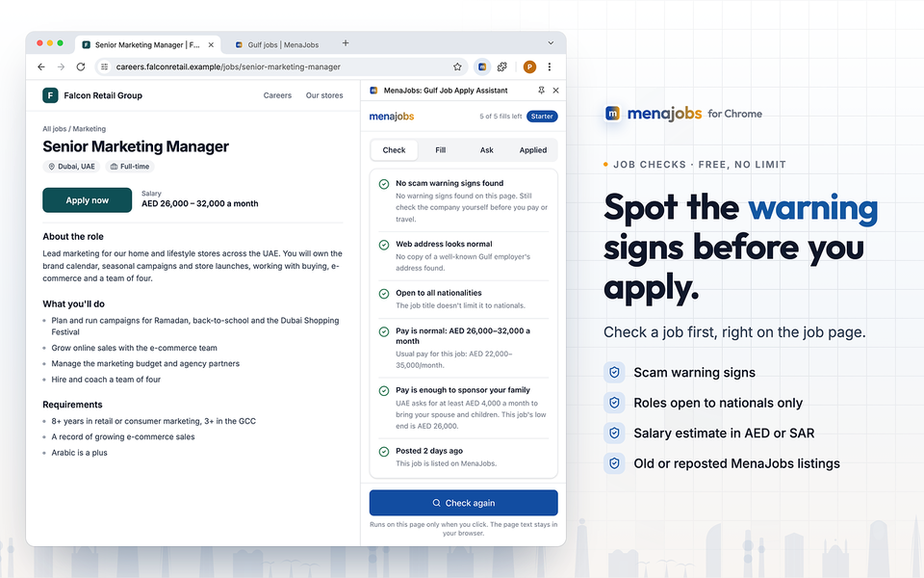Viewport: 924px width, 578px height.
Task: Click 'Hire and coach a team of four'
Action: click(106, 380)
